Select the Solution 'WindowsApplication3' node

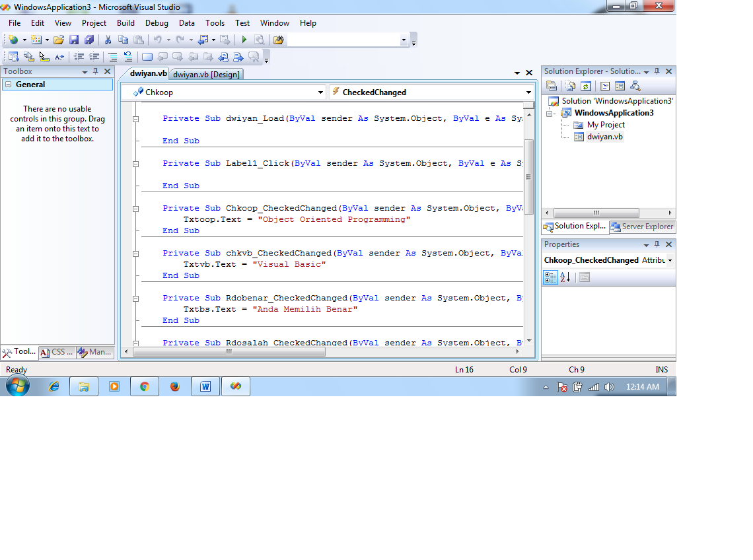(x=618, y=101)
